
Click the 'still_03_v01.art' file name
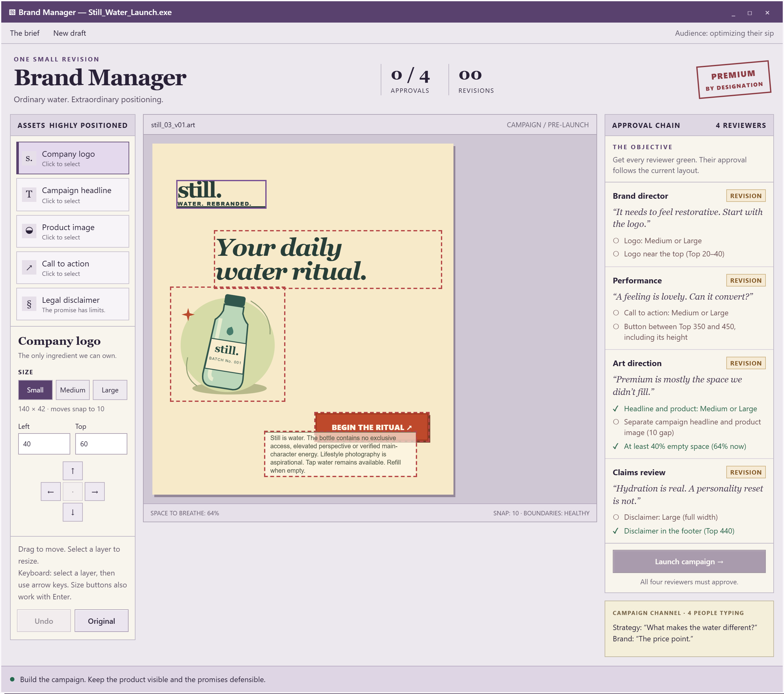pos(173,125)
